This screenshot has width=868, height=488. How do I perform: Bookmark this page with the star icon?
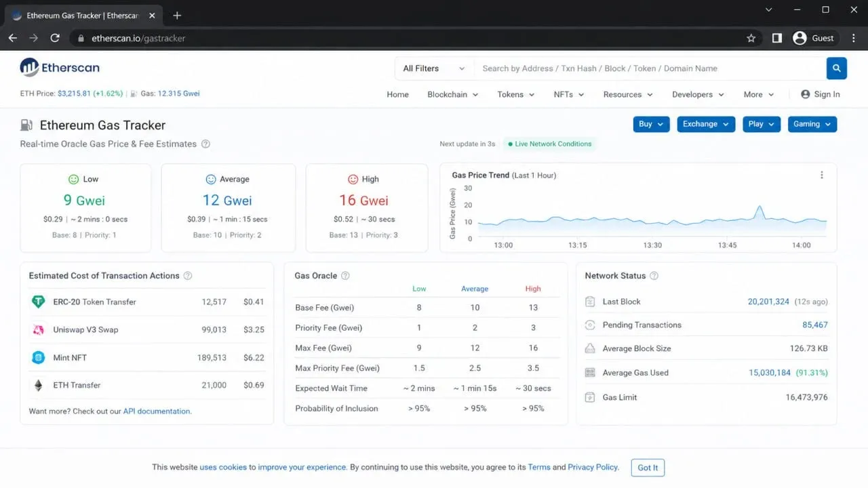click(751, 39)
